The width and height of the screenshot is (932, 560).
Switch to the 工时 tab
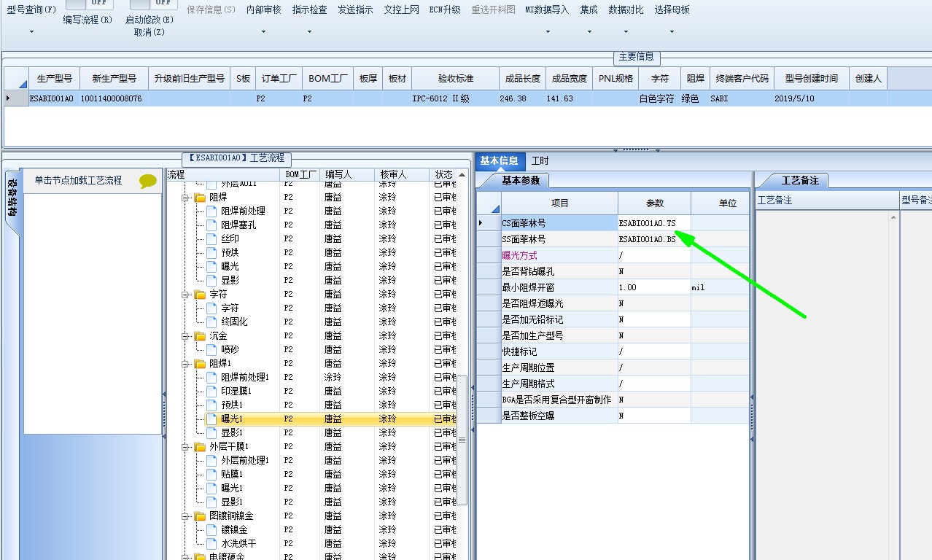tap(540, 161)
